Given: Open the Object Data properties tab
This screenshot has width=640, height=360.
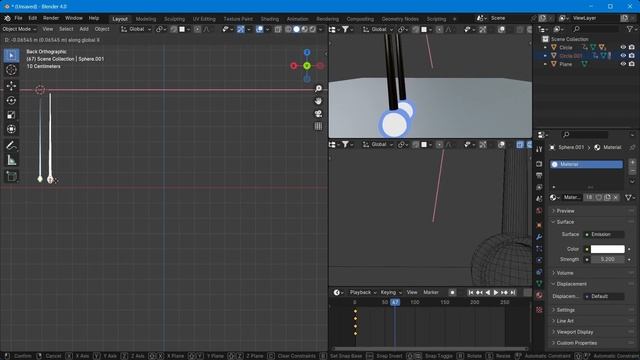Looking at the screenshot, I should tap(539, 283).
